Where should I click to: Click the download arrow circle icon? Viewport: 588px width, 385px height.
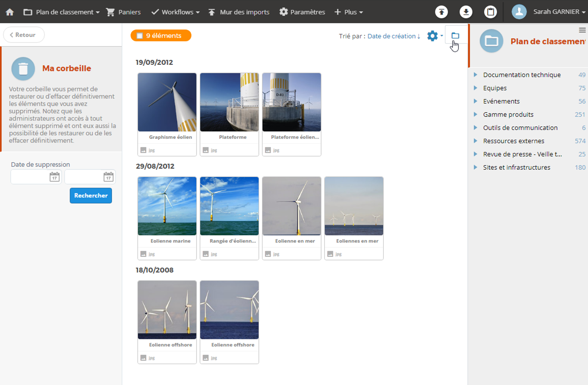tap(466, 12)
